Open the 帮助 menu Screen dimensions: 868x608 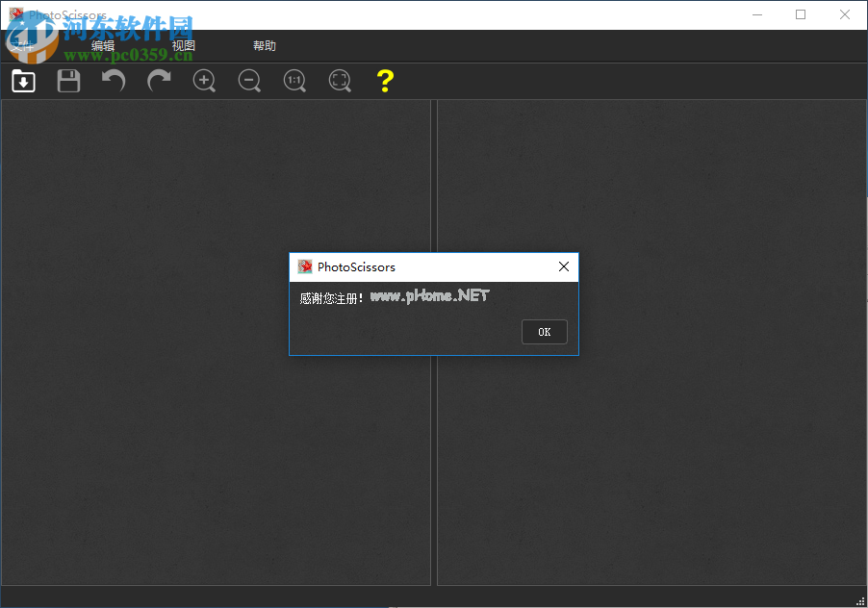point(264,45)
